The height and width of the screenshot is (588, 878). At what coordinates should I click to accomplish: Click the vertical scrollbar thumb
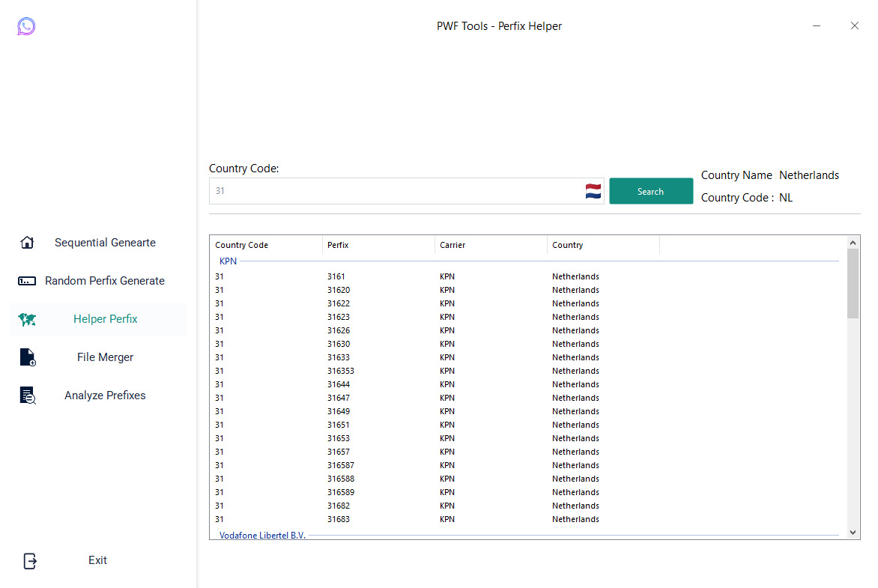pos(853,283)
